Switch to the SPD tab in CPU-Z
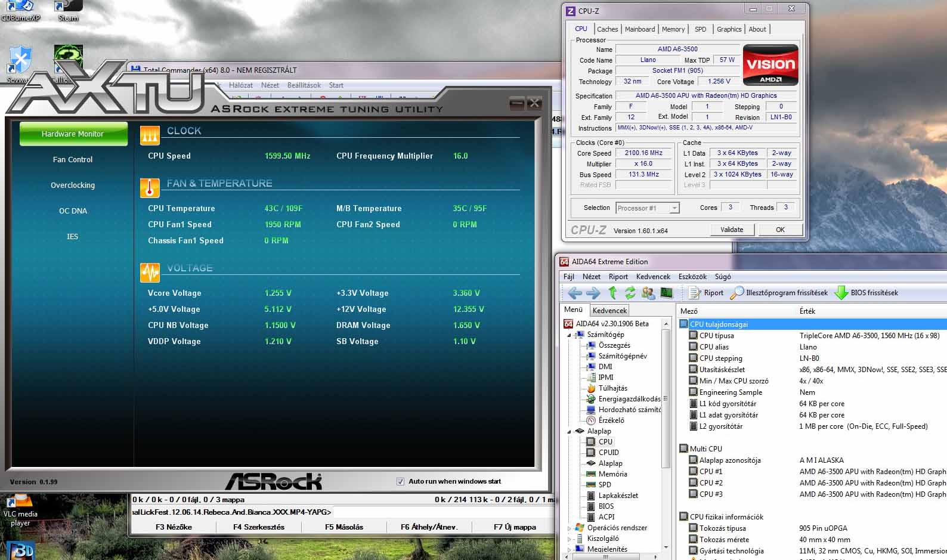This screenshot has width=947, height=560. coord(700,29)
